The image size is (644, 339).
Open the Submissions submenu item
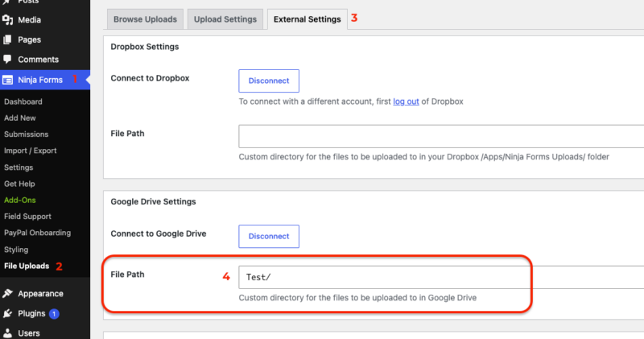coord(26,134)
